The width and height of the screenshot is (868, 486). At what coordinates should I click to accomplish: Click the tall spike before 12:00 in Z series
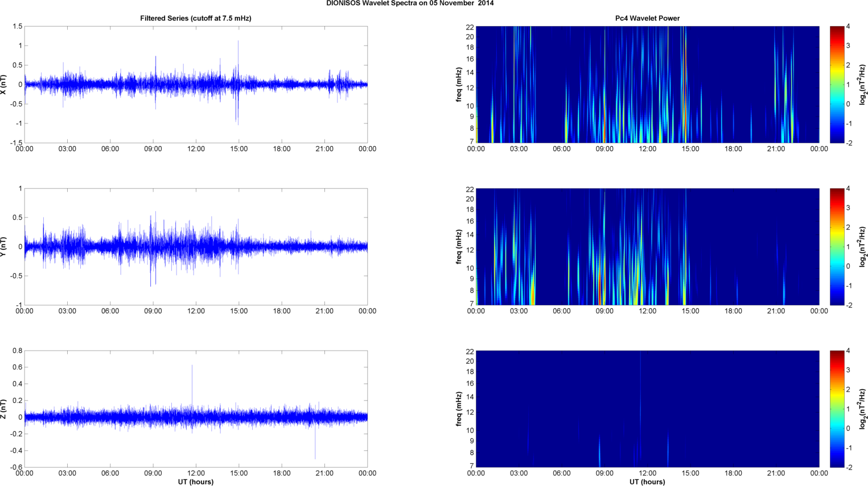[x=192, y=387]
